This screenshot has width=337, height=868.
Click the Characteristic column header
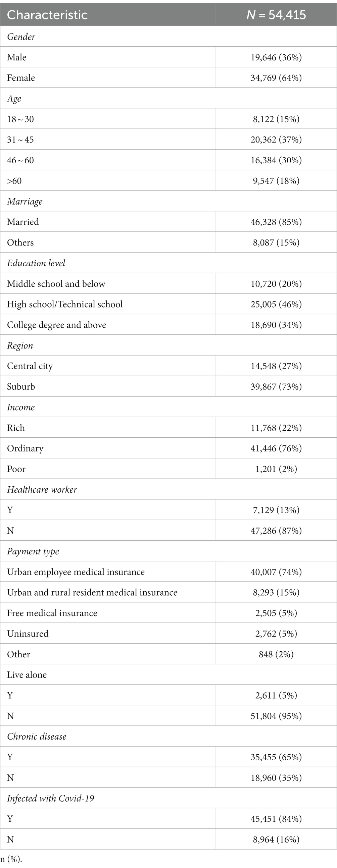(x=47, y=15)
